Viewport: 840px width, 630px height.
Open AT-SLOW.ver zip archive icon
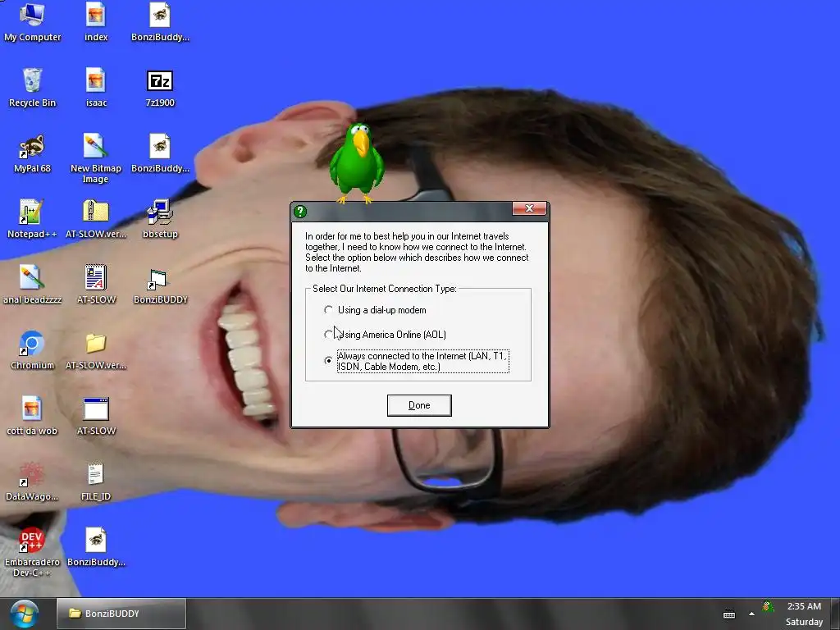pyautogui.click(x=96, y=218)
